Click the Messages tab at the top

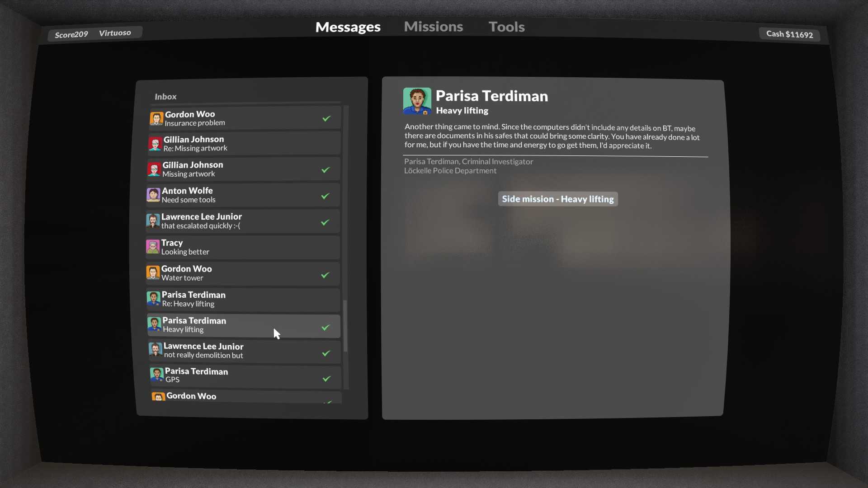click(348, 26)
